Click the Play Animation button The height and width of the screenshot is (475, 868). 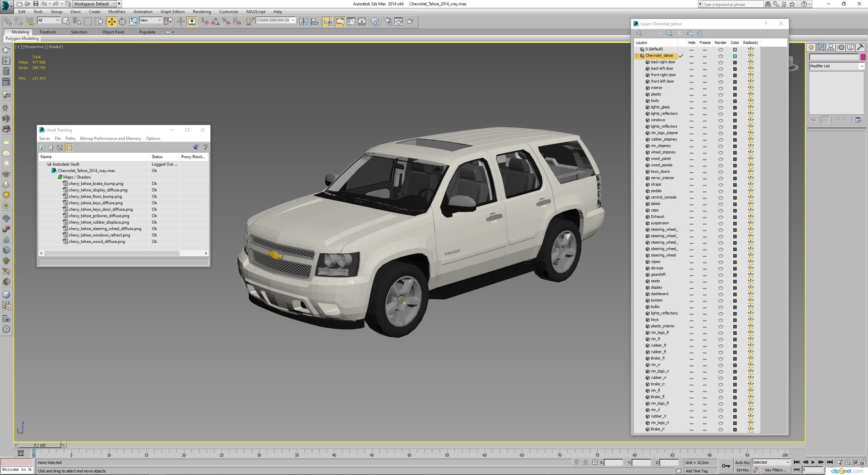click(813, 462)
